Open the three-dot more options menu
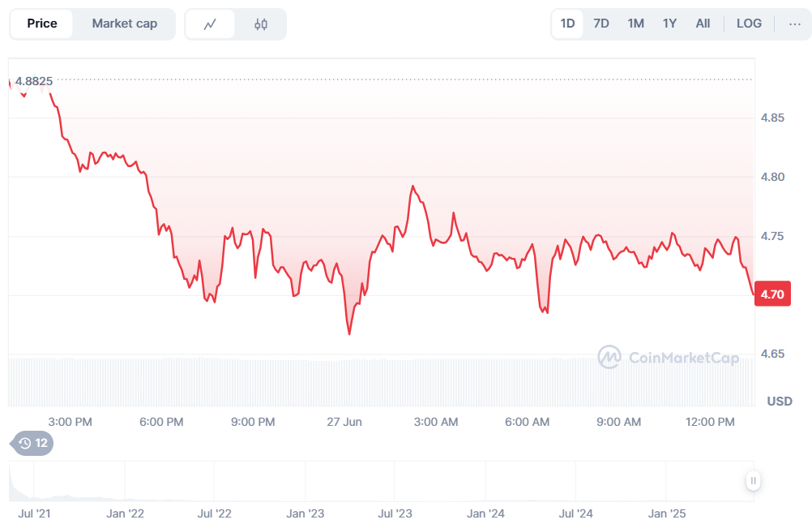This screenshot has width=812, height=524. click(x=794, y=24)
